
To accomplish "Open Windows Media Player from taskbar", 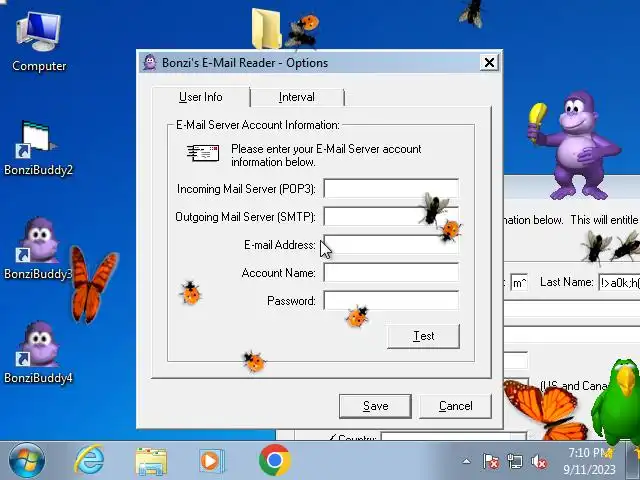I will tap(211, 461).
